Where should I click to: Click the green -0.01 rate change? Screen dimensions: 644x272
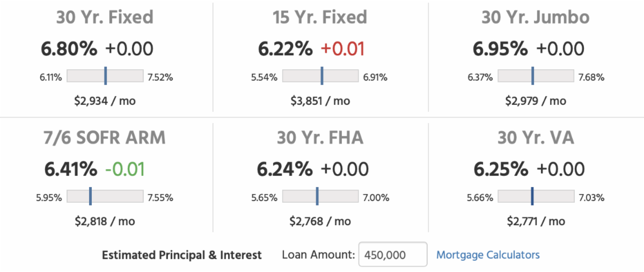pyautogui.click(x=125, y=169)
